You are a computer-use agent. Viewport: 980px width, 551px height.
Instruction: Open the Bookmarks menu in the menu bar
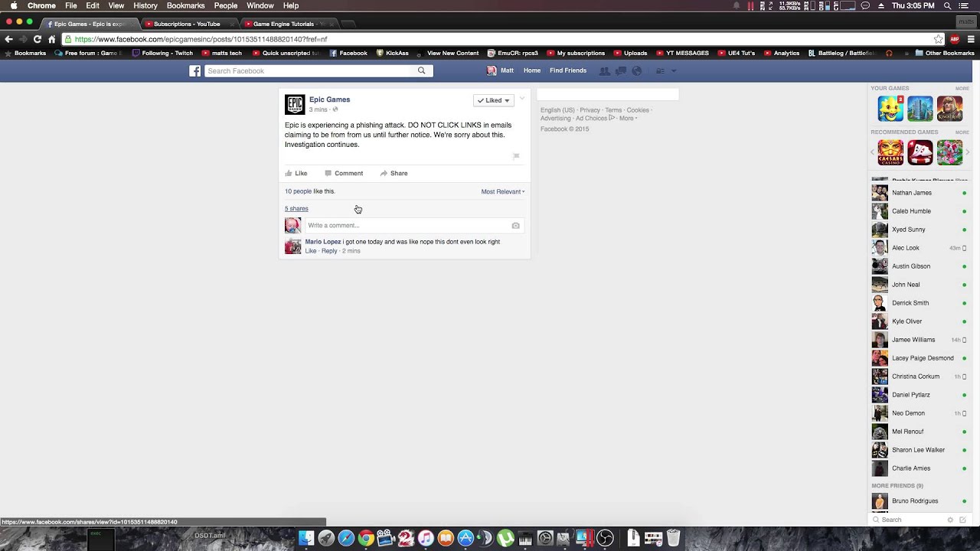coord(185,5)
